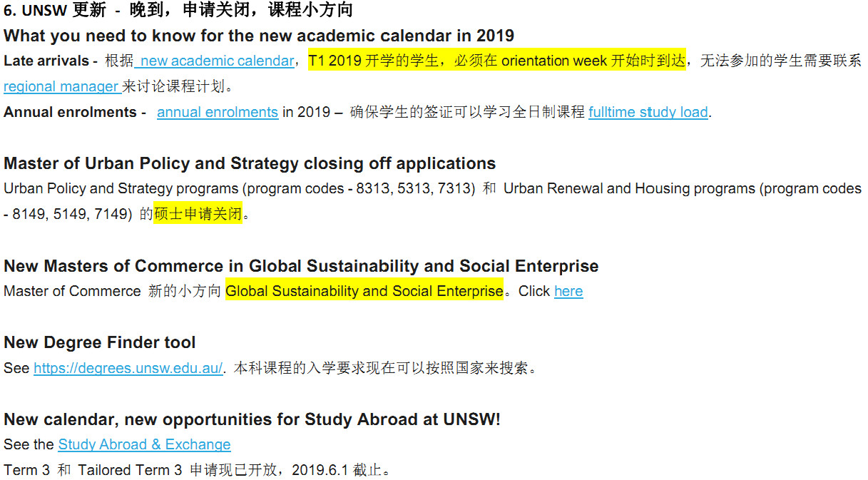This screenshot has height=480, width=868.
Task: Click the regional manager hyperlink
Action: point(61,87)
